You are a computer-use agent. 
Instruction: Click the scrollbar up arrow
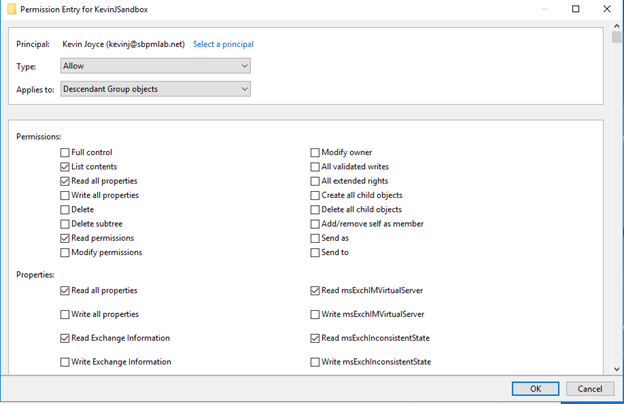617,26
